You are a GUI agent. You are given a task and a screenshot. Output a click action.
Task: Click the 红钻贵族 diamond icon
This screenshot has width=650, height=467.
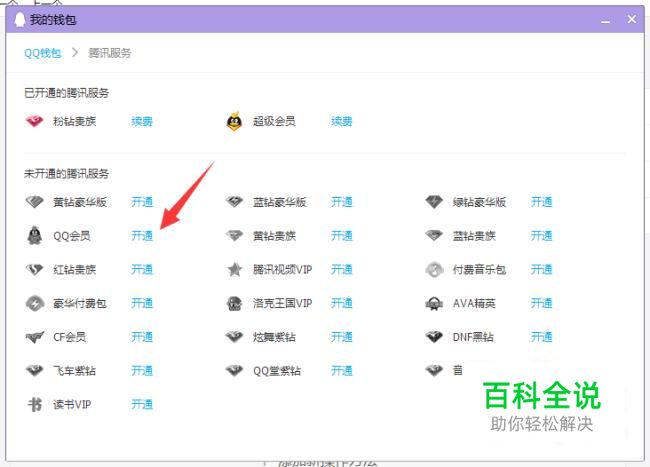point(34,270)
